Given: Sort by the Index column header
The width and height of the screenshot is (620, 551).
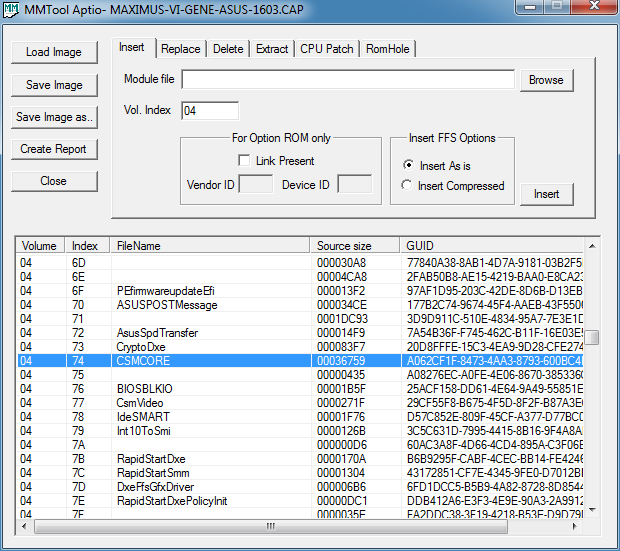Looking at the screenshot, I should [88, 246].
